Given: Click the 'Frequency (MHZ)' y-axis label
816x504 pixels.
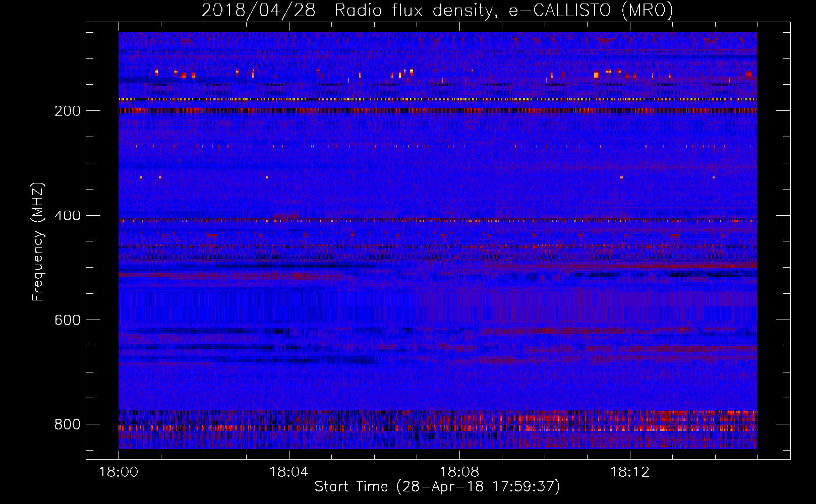Looking at the screenshot, I should point(37,242).
